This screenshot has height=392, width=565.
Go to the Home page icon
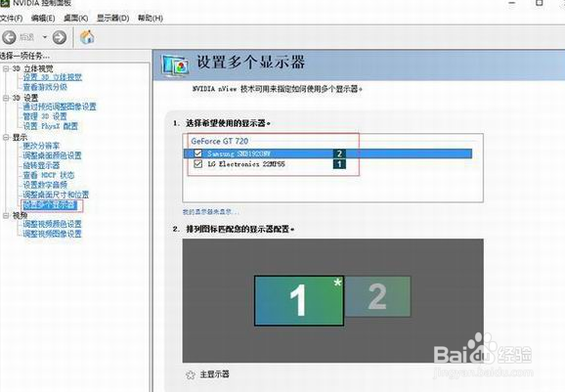[x=87, y=37]
